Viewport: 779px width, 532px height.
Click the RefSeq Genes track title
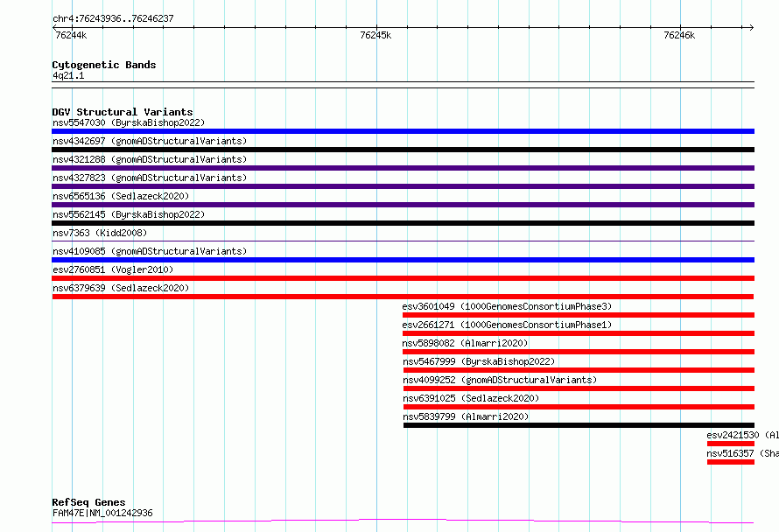click(88, 502)
